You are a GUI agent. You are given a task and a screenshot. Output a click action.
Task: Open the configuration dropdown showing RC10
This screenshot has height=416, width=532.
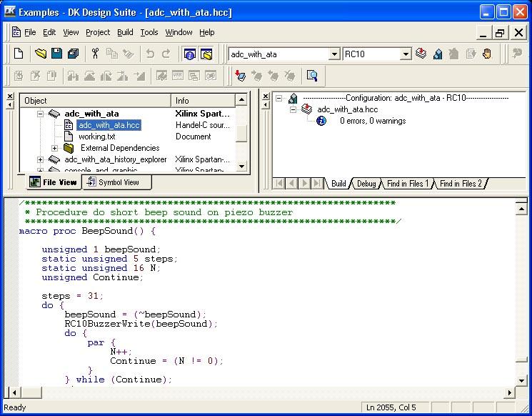tap(406, 54)
